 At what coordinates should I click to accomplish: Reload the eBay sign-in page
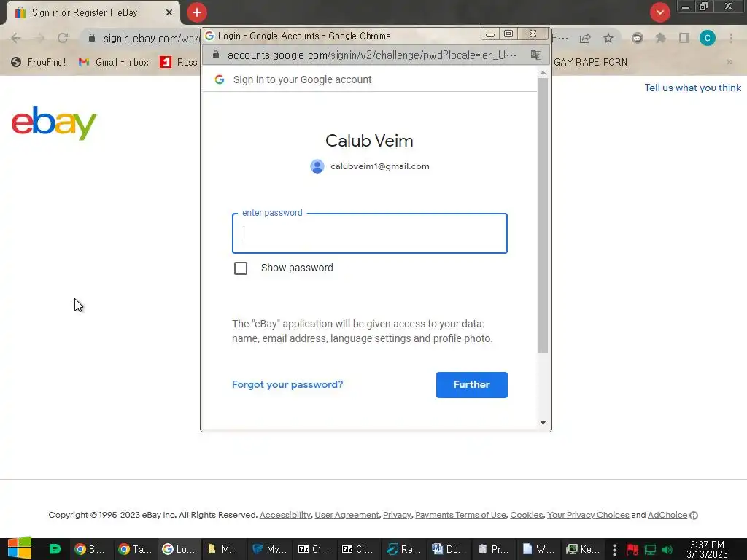point(63,38)
